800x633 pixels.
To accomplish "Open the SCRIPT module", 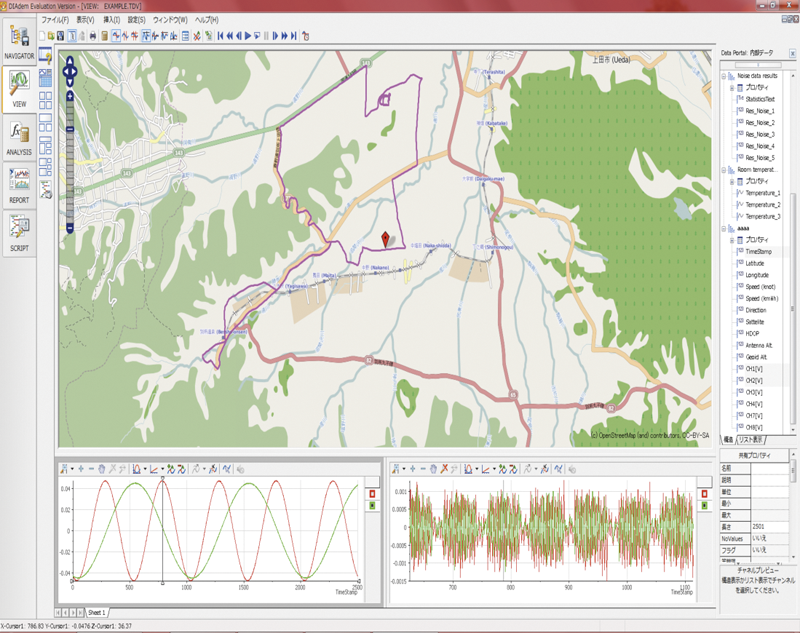I will [x=19, y=231].
